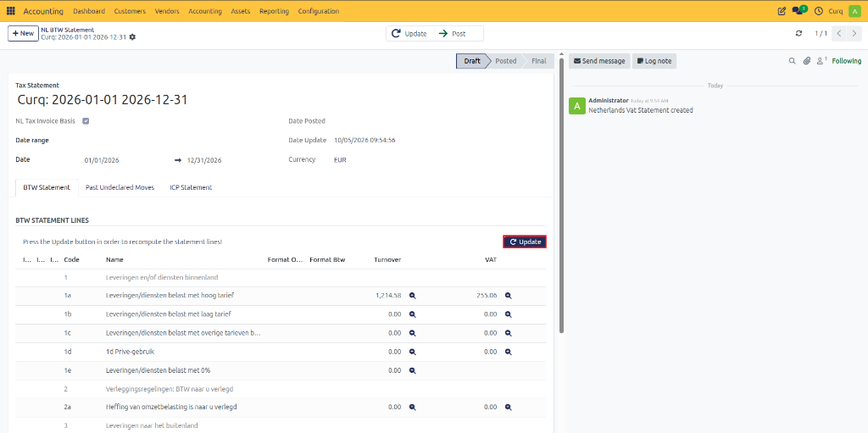
Task: Inspect the 1b turnover magnifier icon
Action: tap(413, 314)
